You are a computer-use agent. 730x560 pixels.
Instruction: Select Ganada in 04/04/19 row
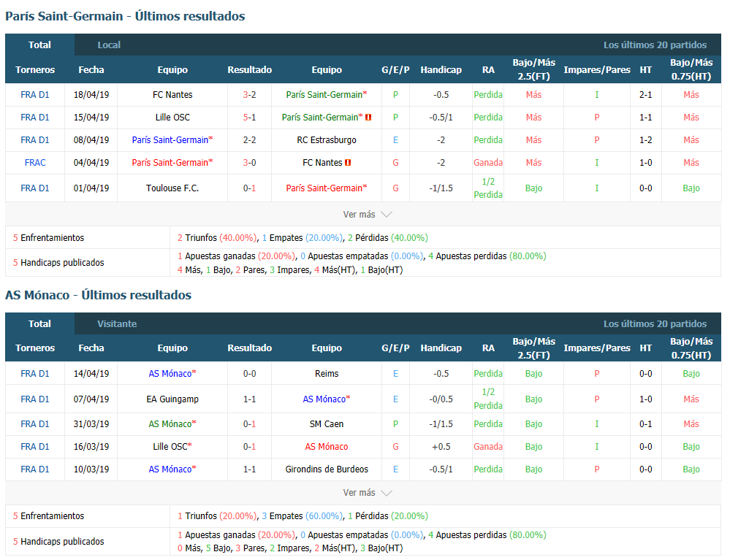point(488,163)
